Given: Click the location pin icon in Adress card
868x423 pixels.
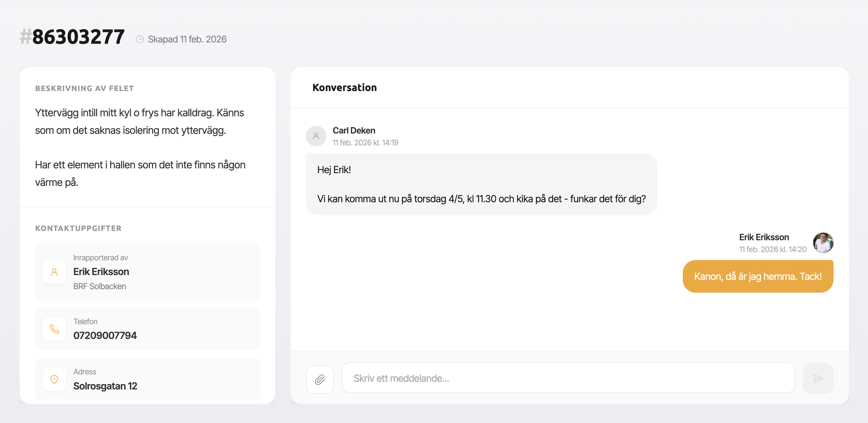Looking at the screenshot, I should 54,380.
